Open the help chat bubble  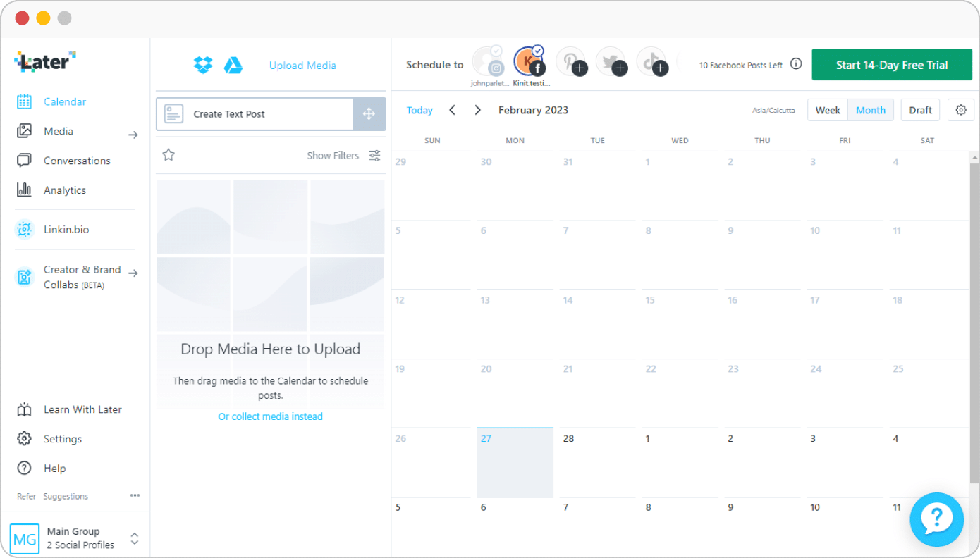[937, 519]
